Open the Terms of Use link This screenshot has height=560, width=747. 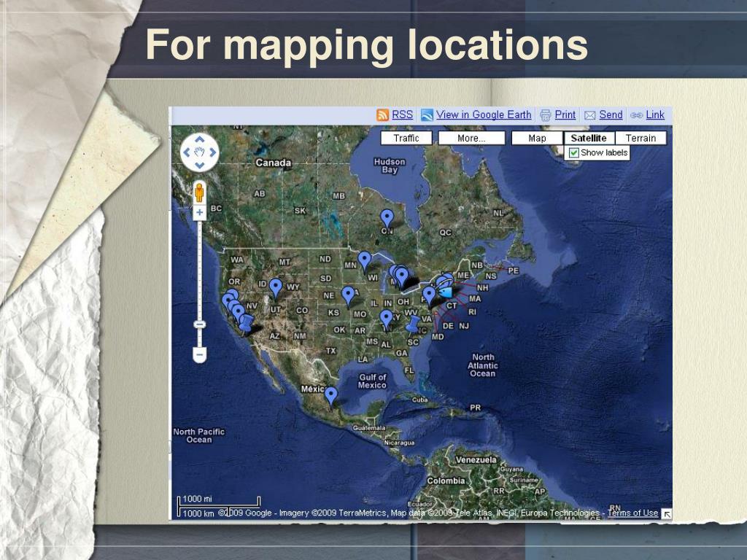[632, 513]
